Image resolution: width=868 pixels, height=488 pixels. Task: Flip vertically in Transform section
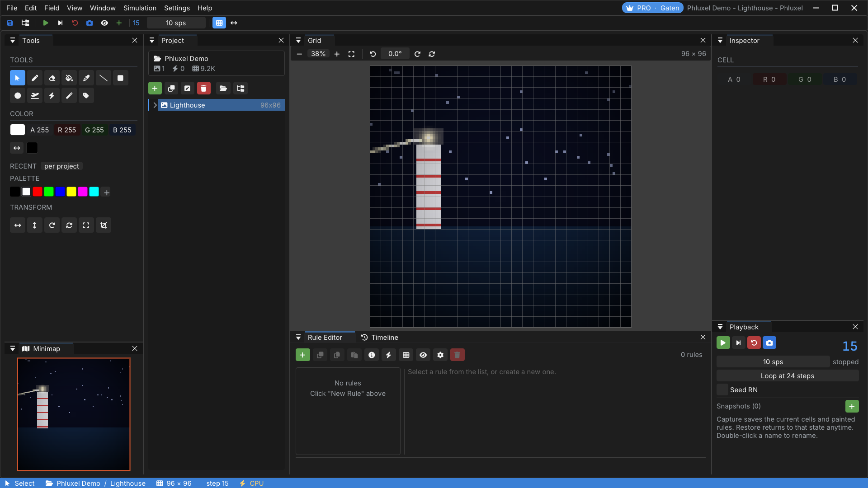35,225
